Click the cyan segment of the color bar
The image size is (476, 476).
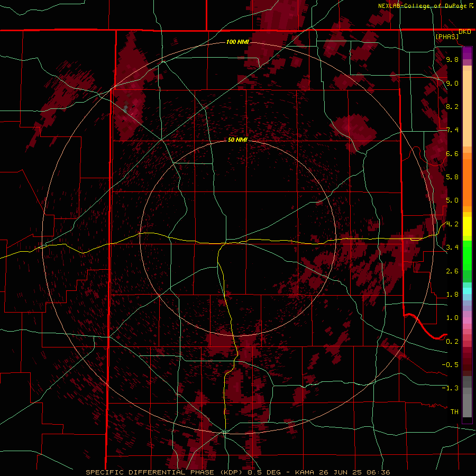point(467,291)
